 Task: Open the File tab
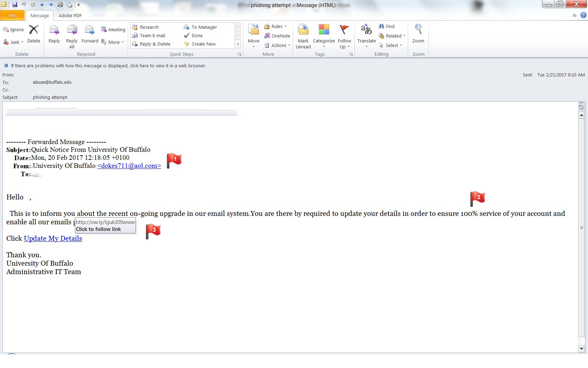coord(12,15)
